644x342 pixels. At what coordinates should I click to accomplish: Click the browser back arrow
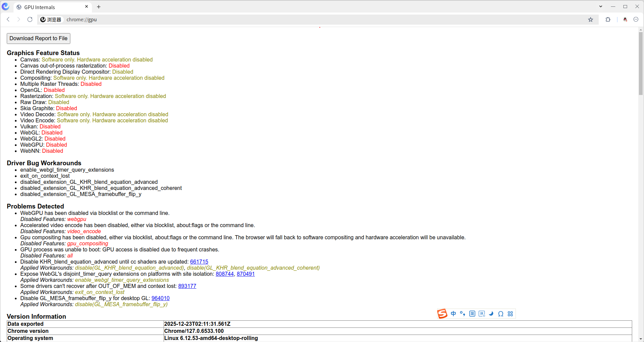point(8,20)
